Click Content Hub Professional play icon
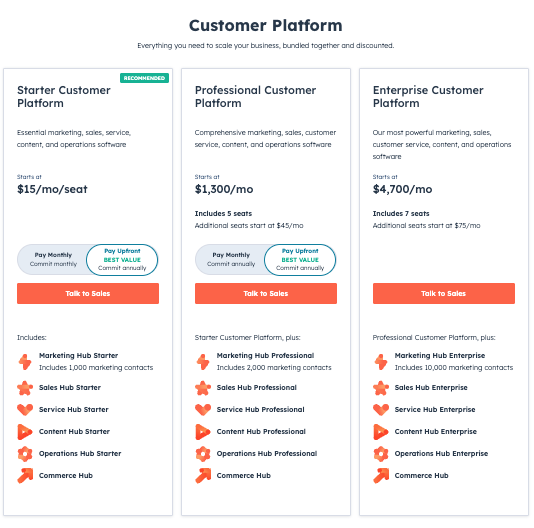The width and height of the screenshot is (534, 528). pyautogui.click(x=203, y=432)
